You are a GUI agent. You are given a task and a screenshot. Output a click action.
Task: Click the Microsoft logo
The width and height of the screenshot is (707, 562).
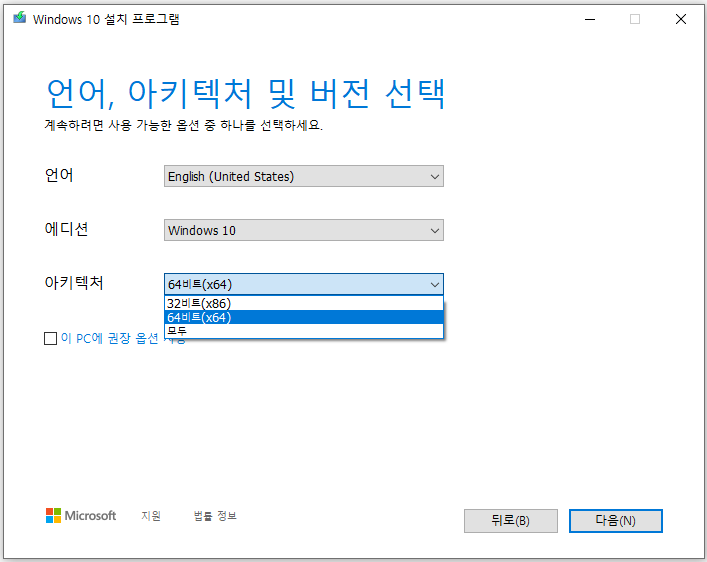pos(81,516)
